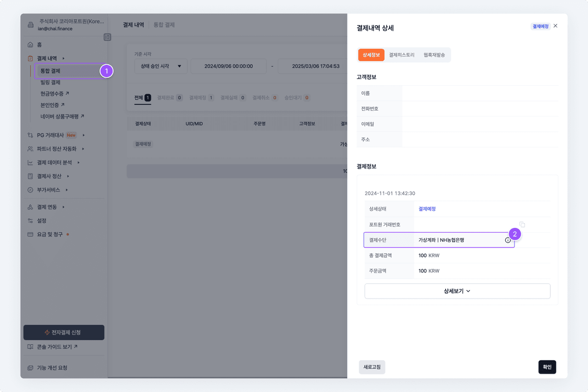Filter by 결제예정 status tab
This screenshot has width=588, height=392.
coord(201,98)
